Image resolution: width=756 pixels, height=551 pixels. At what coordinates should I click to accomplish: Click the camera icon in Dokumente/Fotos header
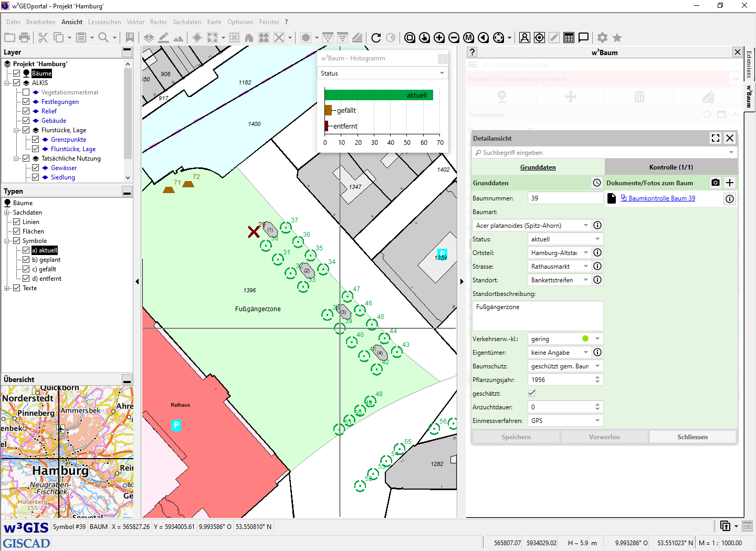[x=716, y=183]
